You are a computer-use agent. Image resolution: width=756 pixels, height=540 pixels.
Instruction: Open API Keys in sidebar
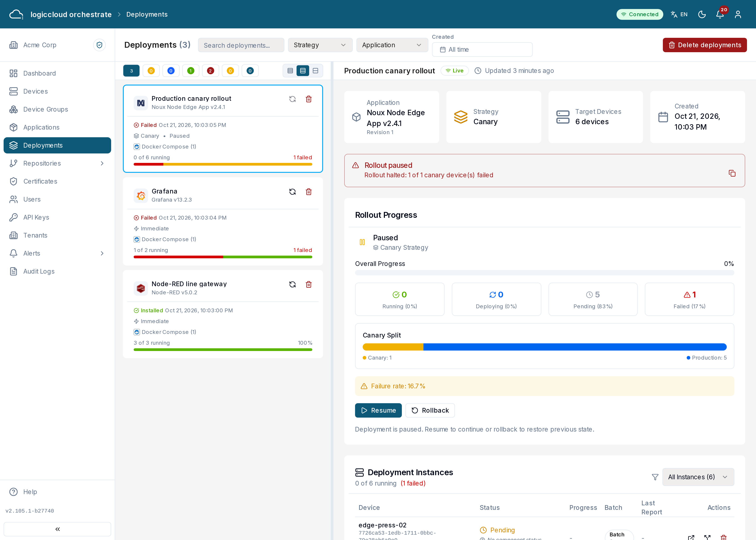tap(57, 218)
